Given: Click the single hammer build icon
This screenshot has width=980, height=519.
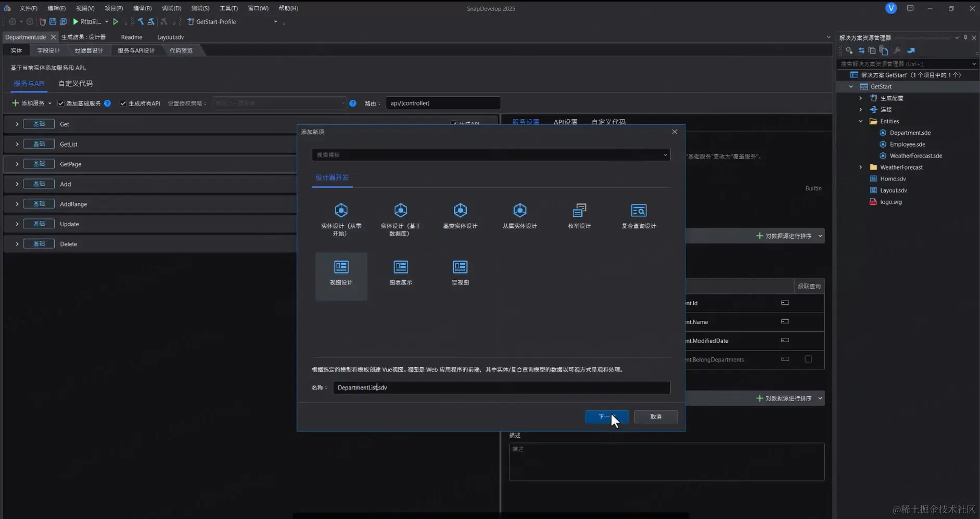Looking at the screenshot, I should point(141,22).
